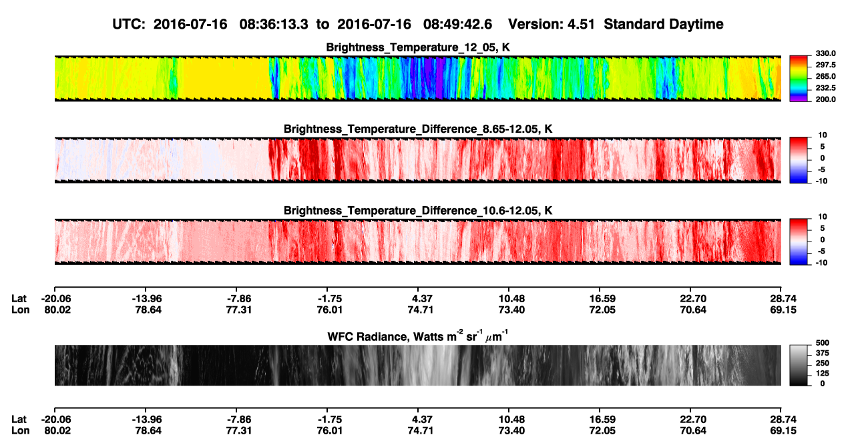Click latitude 10.48 on the upper axis
868x445 pixels.
pos(508,298)
